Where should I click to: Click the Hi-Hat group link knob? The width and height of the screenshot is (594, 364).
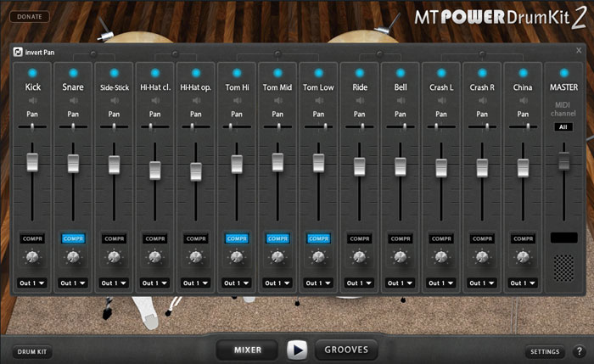tap(175, 53)
